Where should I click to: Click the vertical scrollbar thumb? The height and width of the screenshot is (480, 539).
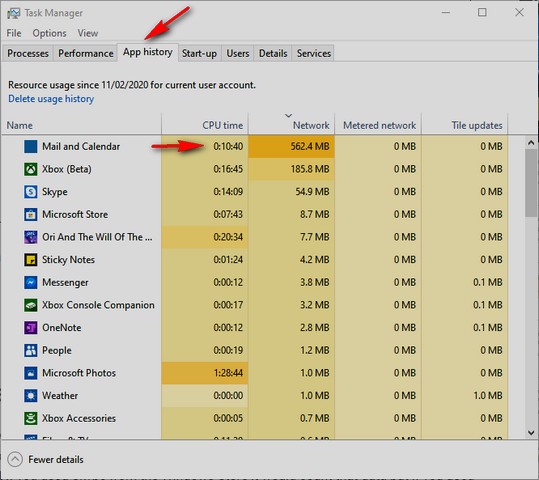(531, 183)
